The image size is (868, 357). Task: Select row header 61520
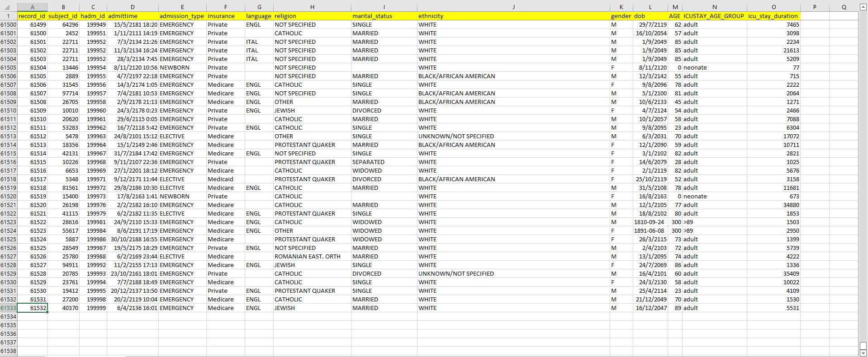click(9, 196)
